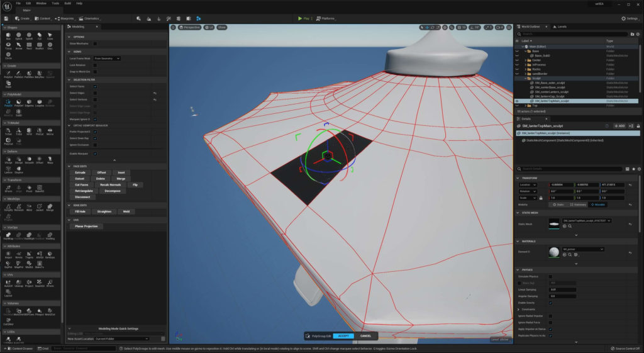Viewport: 644px width, 353px height.
Task: Pick the Simplify MeshOps tool
Action: (x=8, y=207)
